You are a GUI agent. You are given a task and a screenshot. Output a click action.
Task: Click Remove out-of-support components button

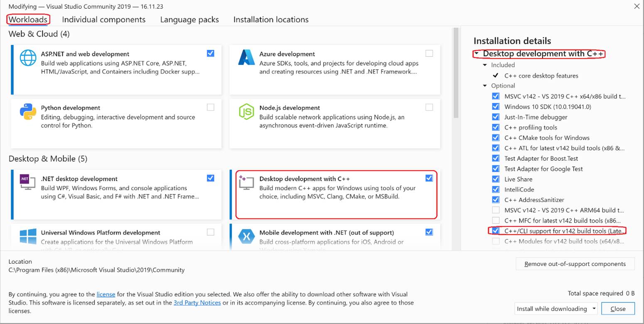575,264
